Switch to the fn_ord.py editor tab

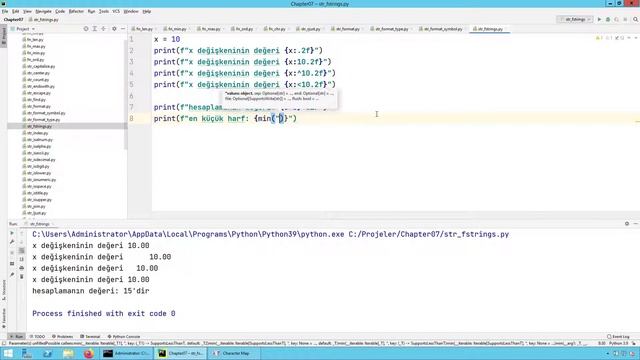(244, 29)
